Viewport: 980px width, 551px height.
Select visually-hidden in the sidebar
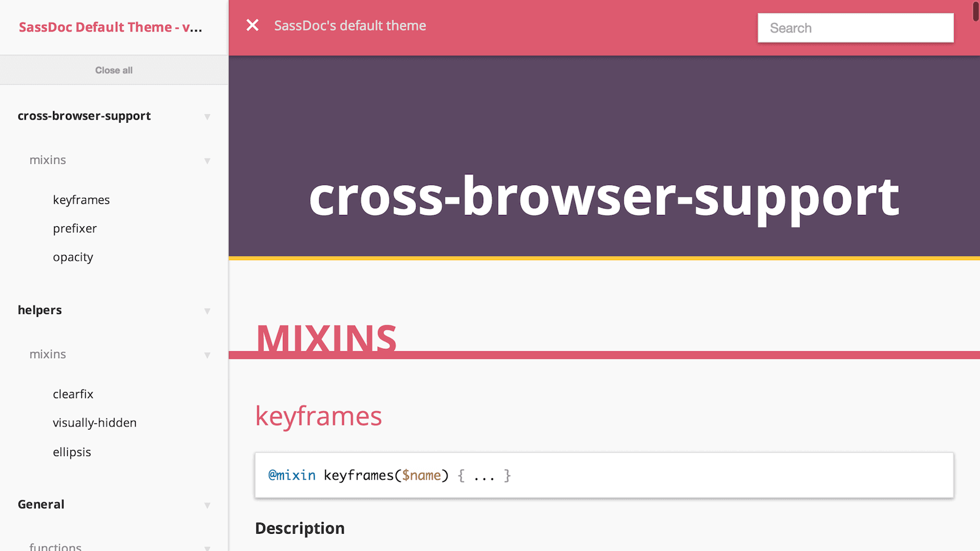tap(94, 423)
